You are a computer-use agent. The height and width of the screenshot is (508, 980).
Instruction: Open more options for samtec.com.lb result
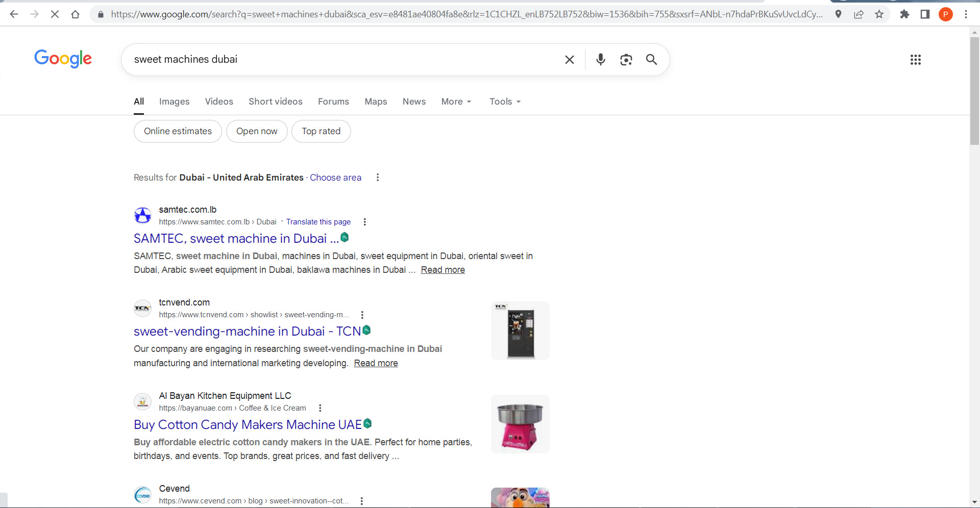(x=364, y=222)
